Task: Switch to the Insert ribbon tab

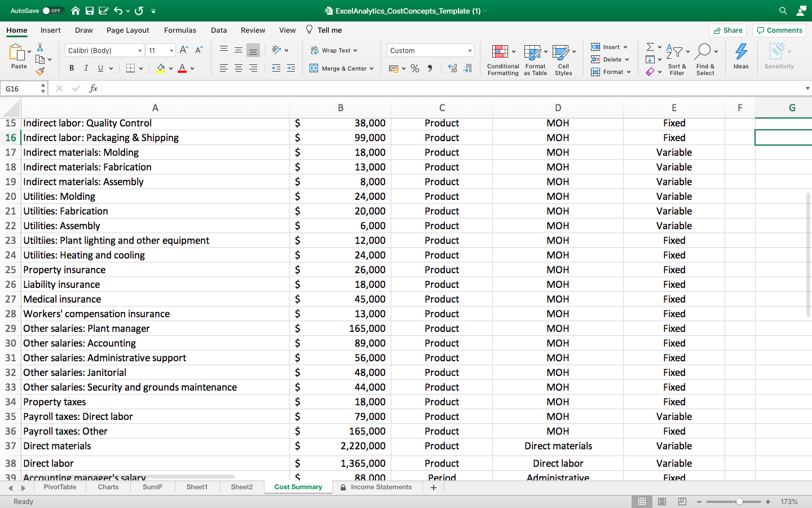Action: tap(51, 30)
